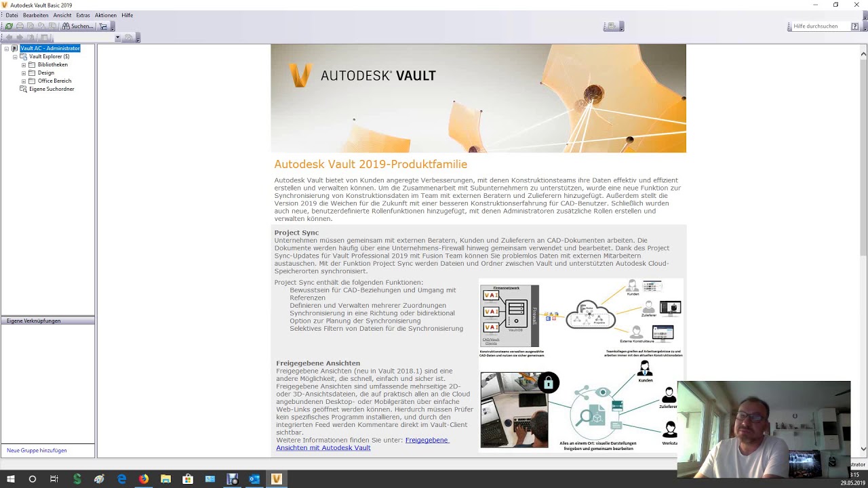The width and height of the screenshot is (868, 488).
Task: Click the help question mark icon
Action: click(x=854, y=26)
